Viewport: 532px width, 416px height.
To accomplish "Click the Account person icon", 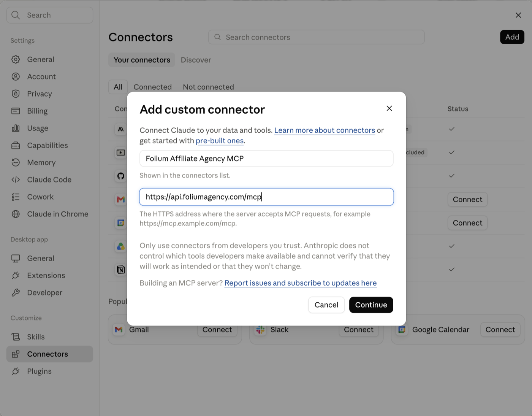I will tap(16, 76).
